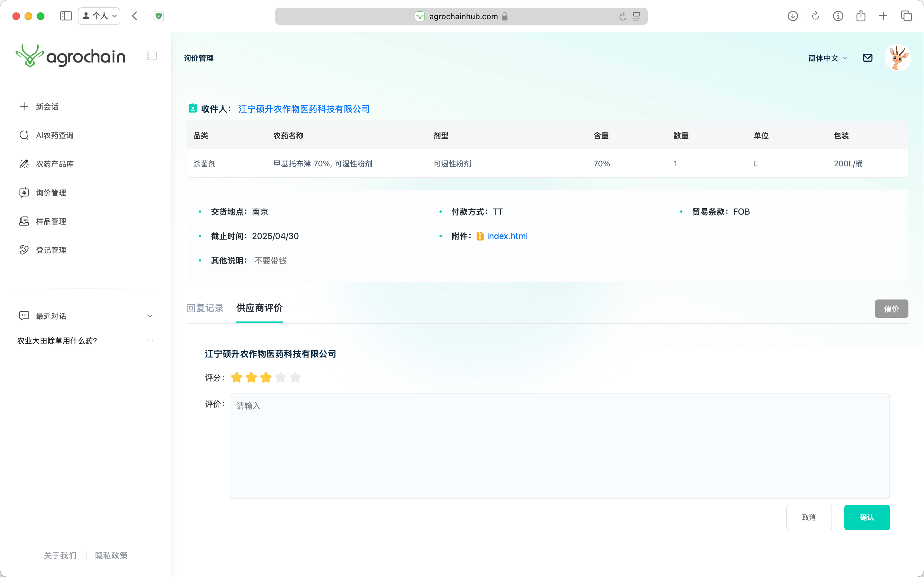The image size is (924, 577).
Task: Open the mail envelope icon in header
Action: pos(867,58)
